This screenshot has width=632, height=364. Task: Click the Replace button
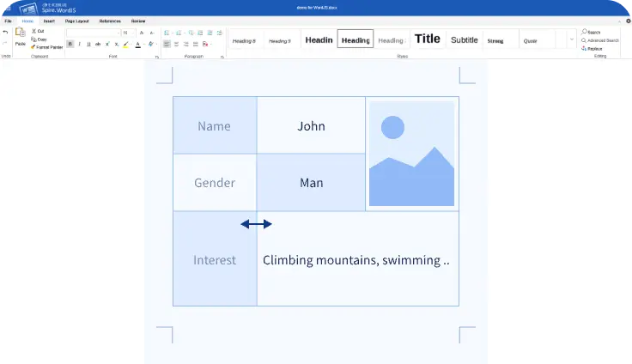coord(592,49)
